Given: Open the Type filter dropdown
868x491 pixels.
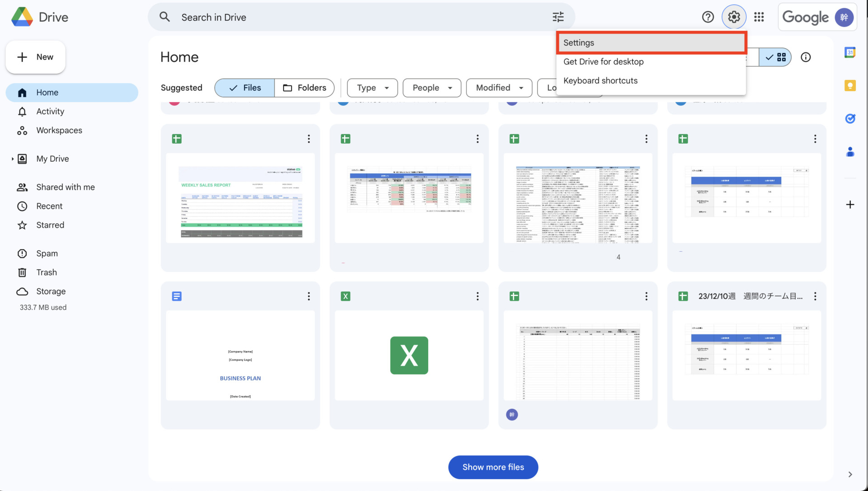Looking at the screenshot, I should [x=372, y=88].
